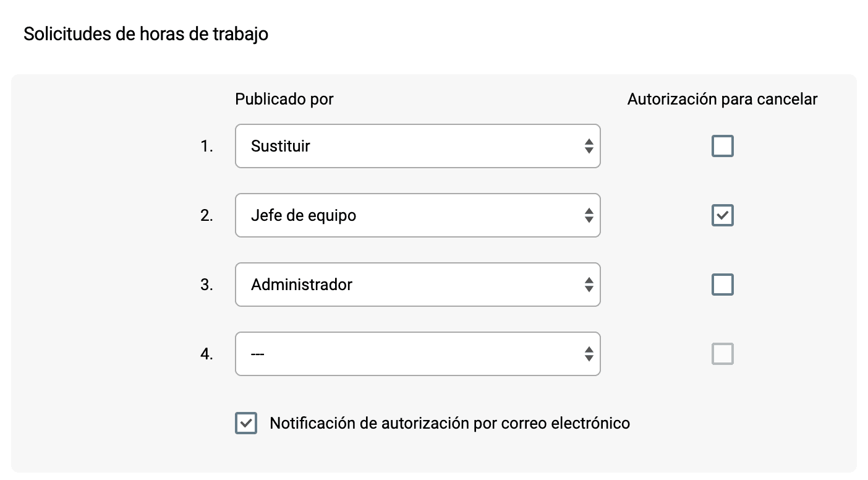Image resolution: width=868 pixels, height=480 pixels.
Task: Select the heading 'Solicitudes de horas de trabajo'
Action: tap(145, 33)
